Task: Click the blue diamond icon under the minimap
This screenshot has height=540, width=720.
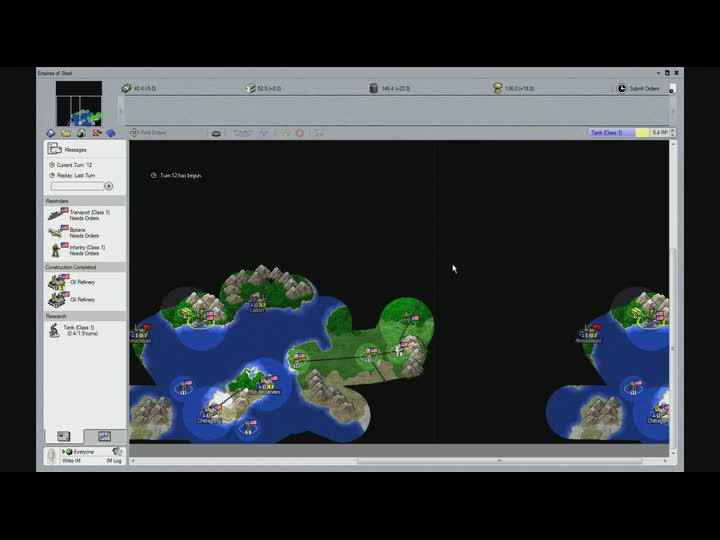Action: 51,133
